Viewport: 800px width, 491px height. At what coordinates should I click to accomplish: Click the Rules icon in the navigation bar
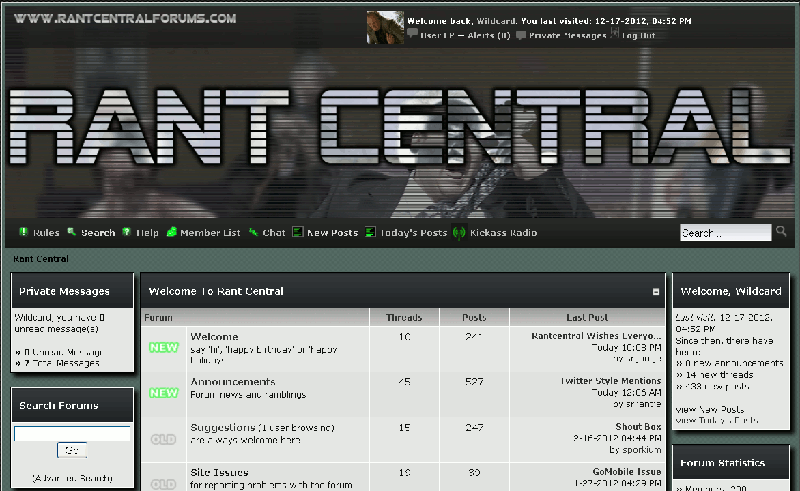point(22,233)
